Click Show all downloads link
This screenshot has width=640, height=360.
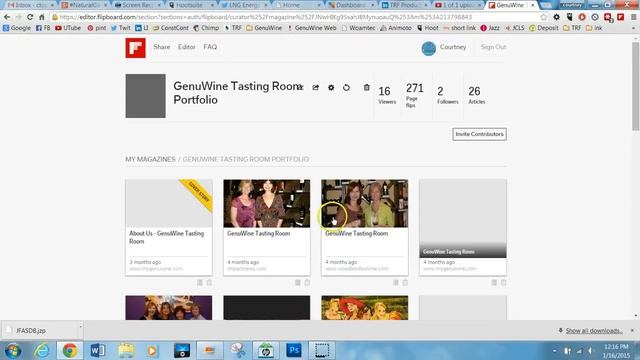(x=594, y=331)
